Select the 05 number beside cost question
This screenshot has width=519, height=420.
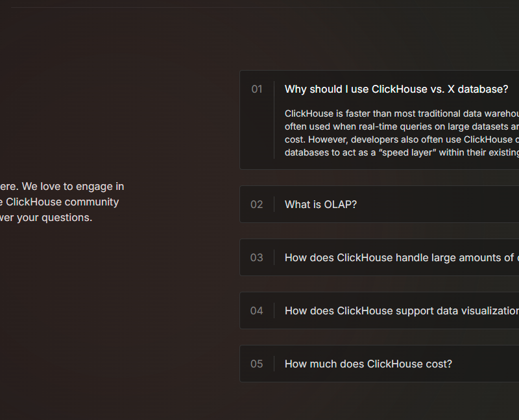click(x=257, y=364)
